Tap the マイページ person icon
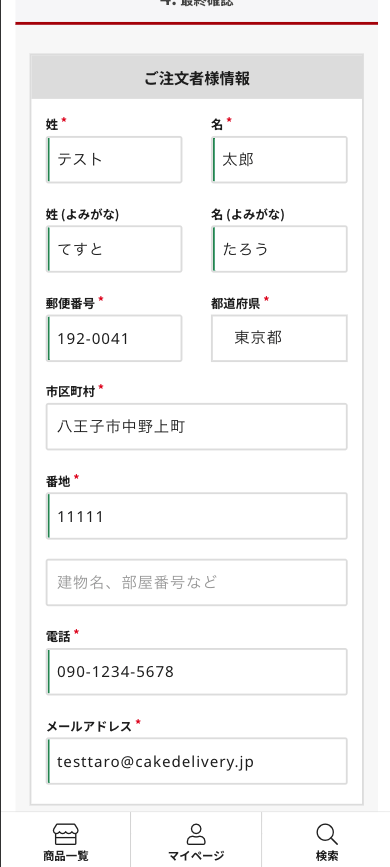The height and width of the screenshot is (867, 390). click(x=196, y=834)
